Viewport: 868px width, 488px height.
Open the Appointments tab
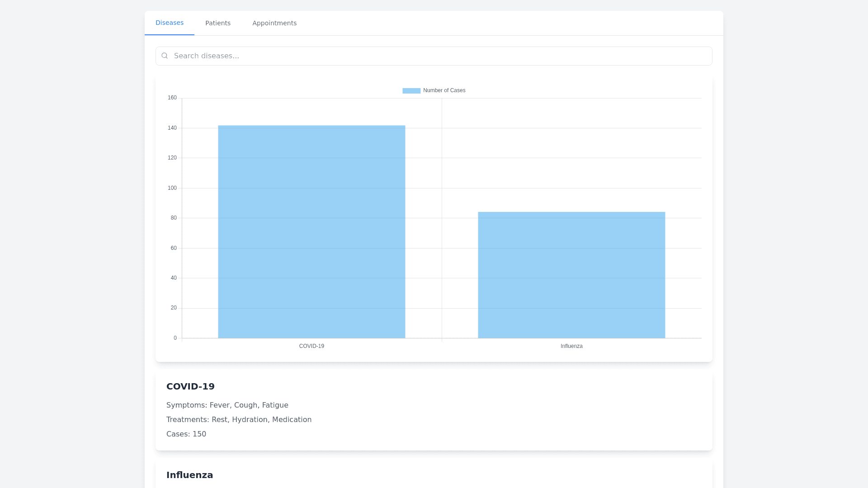click(x=274, y=23)
